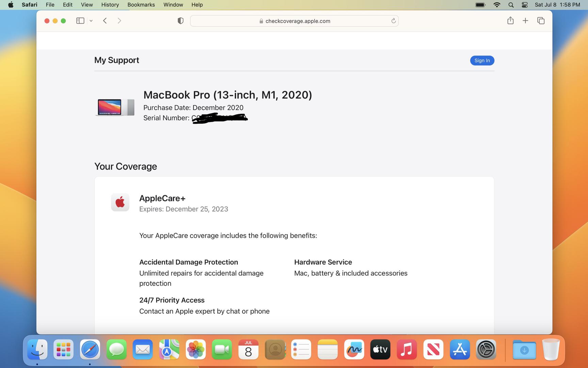Screen dimensions: 588x368
Task: Open the History menu
Action: (110, 5)
